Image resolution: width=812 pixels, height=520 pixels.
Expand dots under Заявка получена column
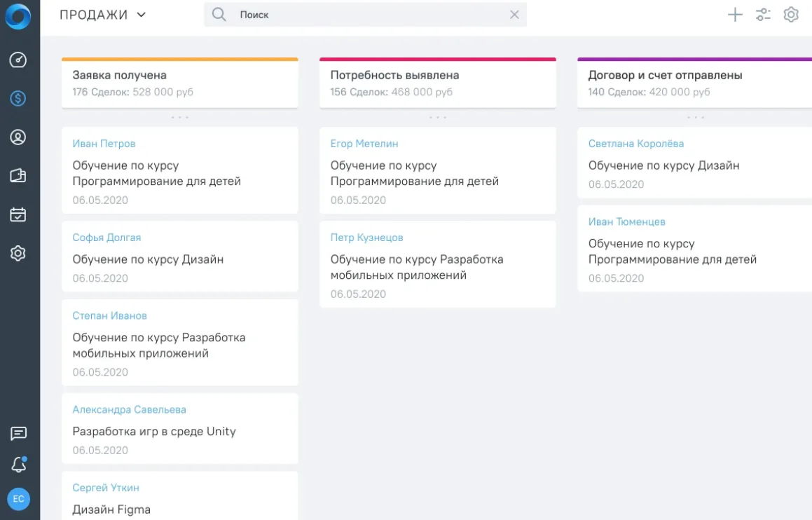tap(179, 118)
